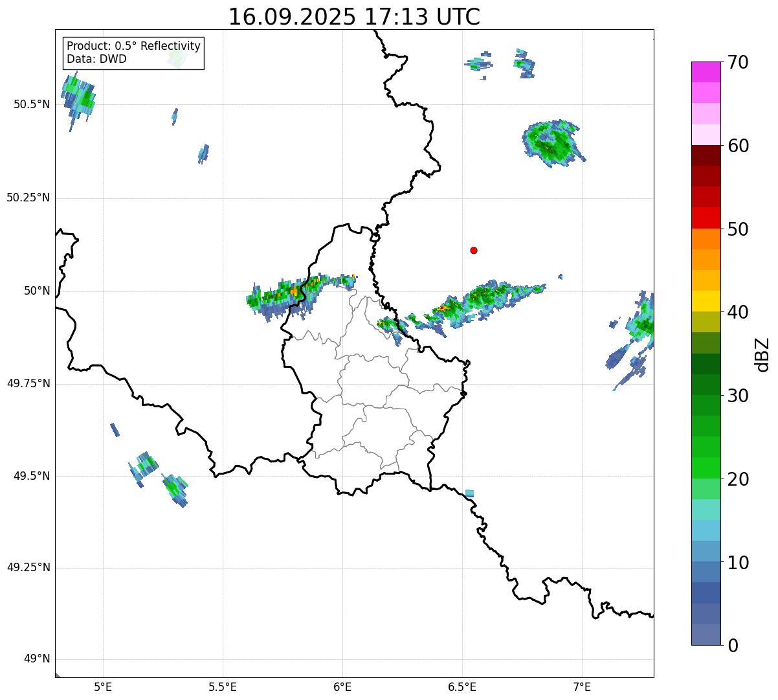Click the 50°N latitude label

(x=37, y=291)
